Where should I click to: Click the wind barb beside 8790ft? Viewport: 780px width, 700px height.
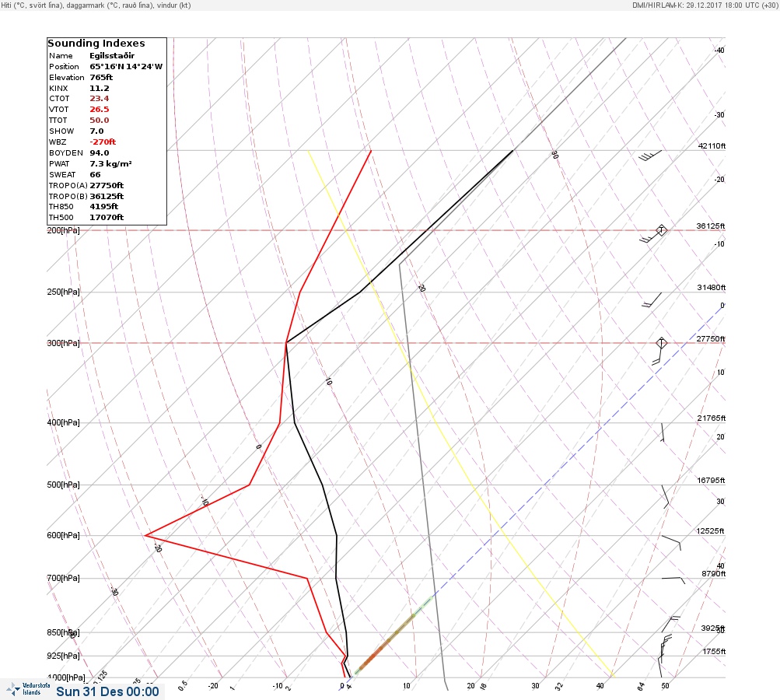coord(673,580)
